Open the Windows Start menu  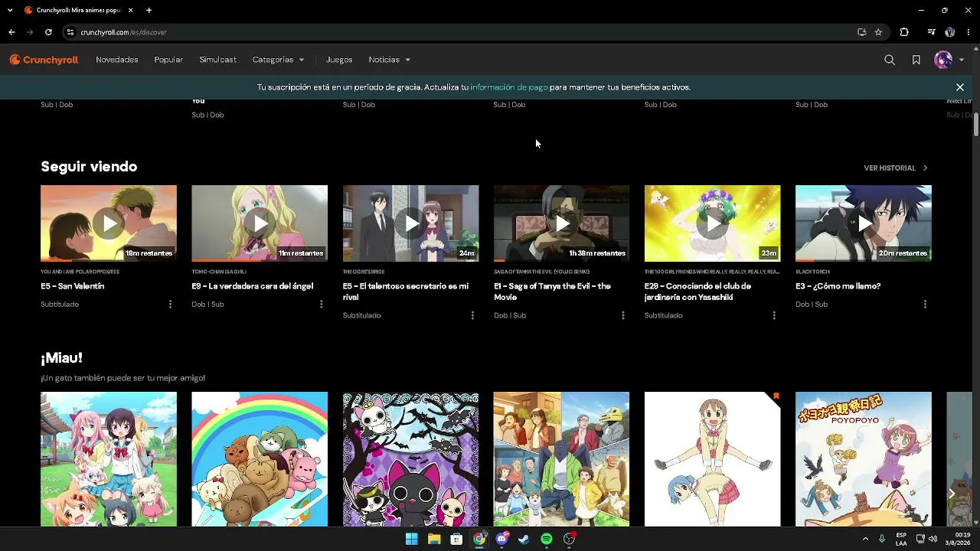411,539
